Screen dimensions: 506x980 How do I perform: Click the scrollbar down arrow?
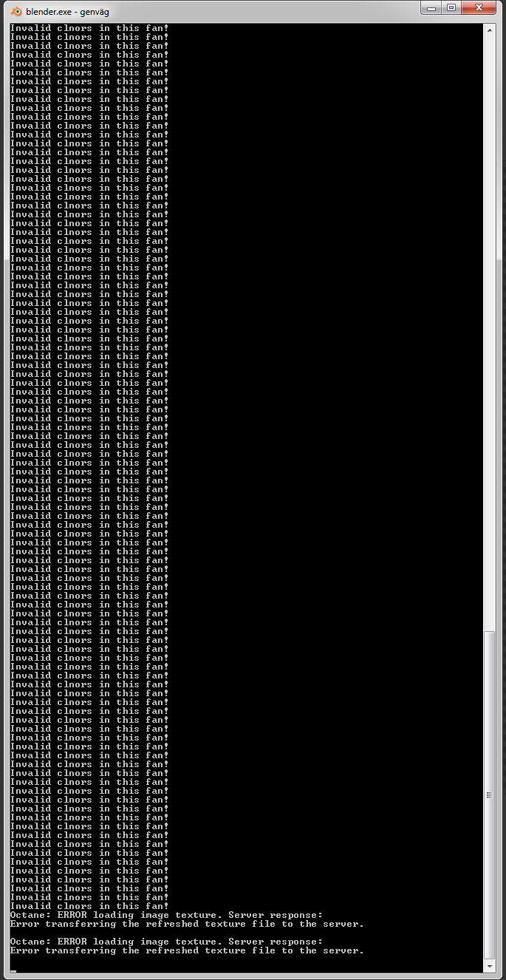click(489, 967)
